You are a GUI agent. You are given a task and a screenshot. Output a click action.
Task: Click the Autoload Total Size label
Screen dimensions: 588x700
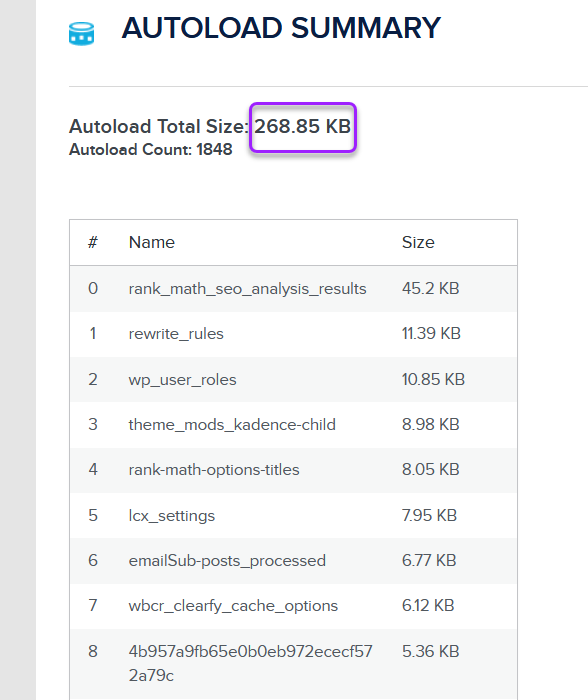tap(158, 127)
